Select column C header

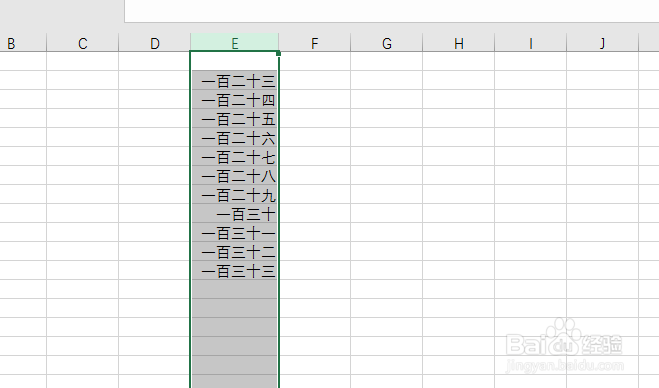click(82, 43)
